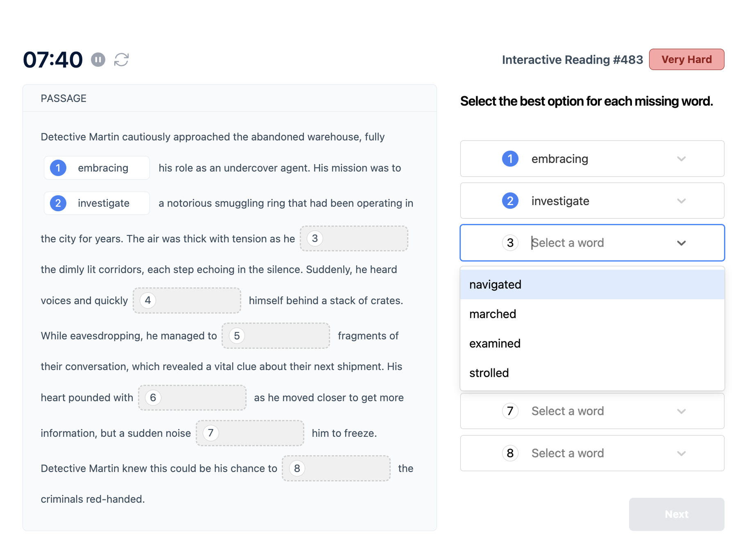Click the number 4 blank in passage
The image size is (747, 560).
(x=187, y=300)
